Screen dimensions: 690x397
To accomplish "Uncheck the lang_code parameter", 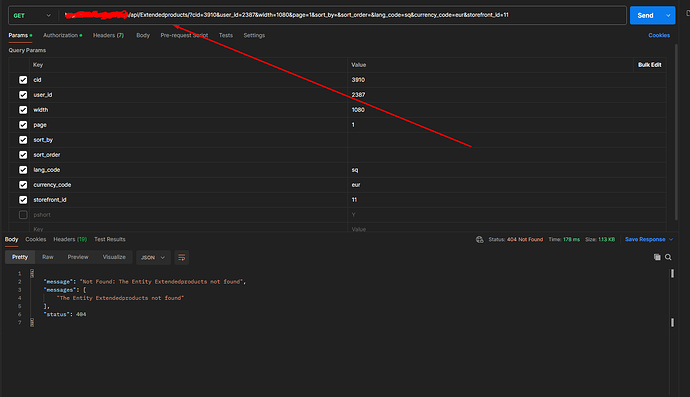I will coord(23,169).
